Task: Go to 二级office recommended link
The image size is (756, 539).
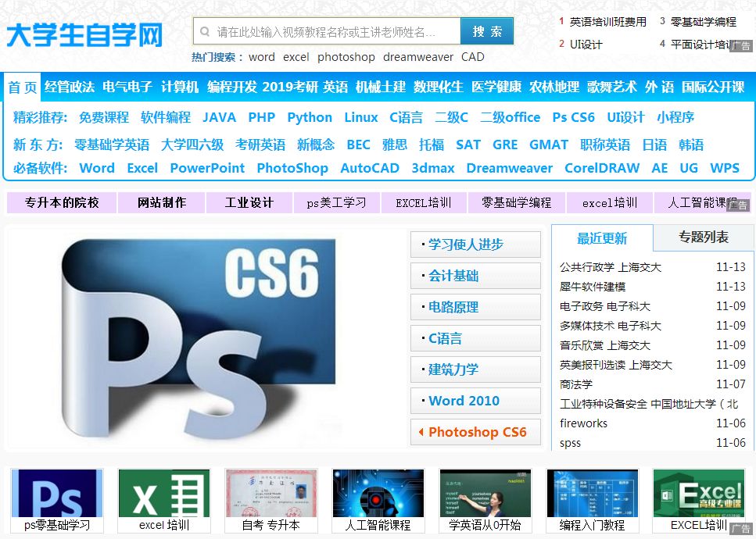Action: coord(510,117)
